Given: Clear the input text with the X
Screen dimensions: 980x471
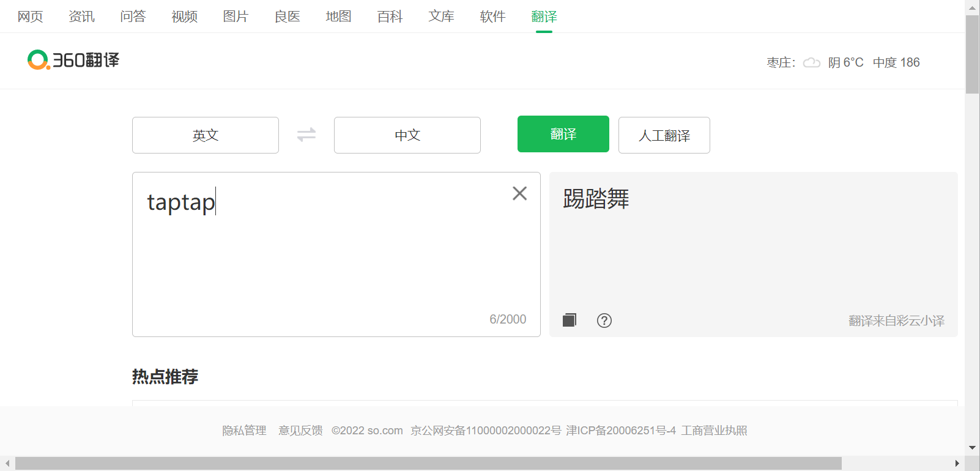Looking at the screenshot, I should (519, 193).
